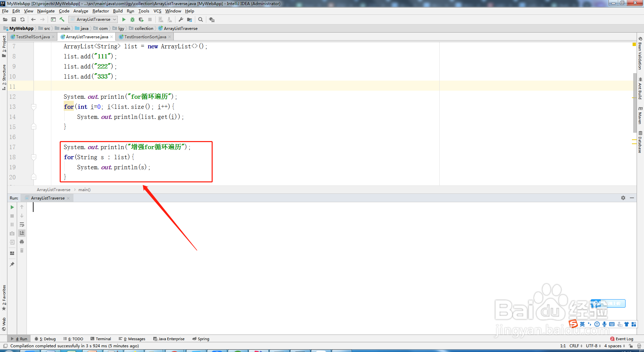Run ArrayListTraverse with the toolbar green play icon
Image resolution: width=644 pixels, height=352 pixels.
point(124,19)
